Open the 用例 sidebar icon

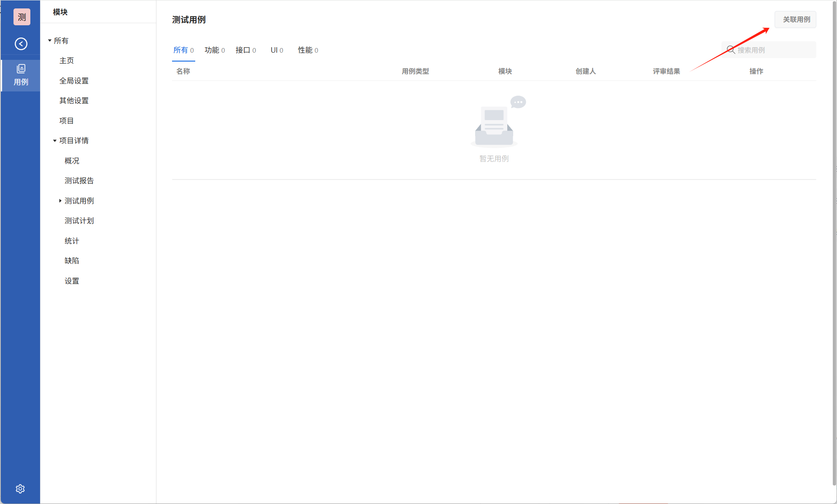pyautogui.click(x=21, y=75)
